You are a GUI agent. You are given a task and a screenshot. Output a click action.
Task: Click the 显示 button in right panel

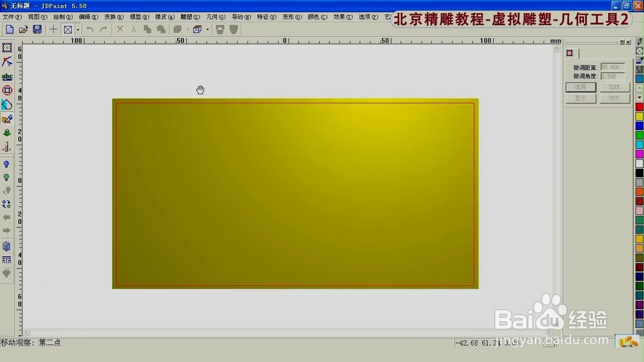pos(581,98)
